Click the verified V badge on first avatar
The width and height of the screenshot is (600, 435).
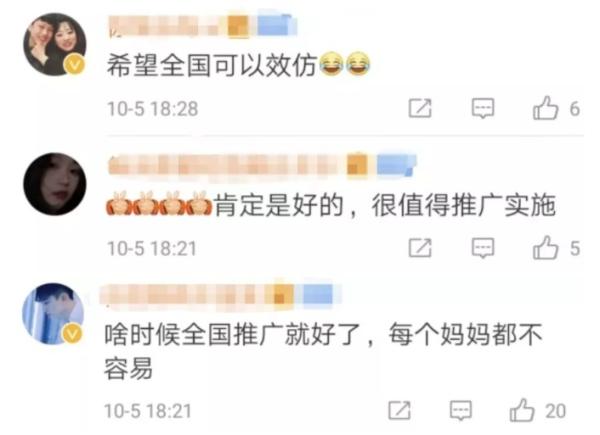click(74, 64)
